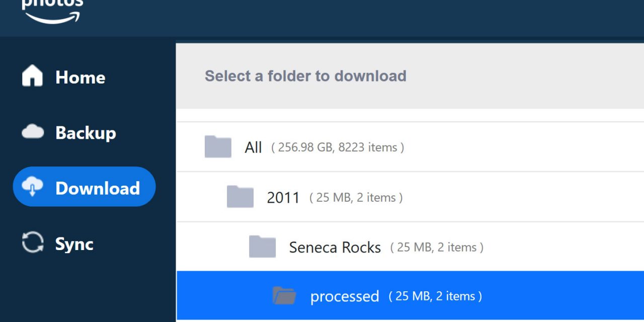Click the Seneca Rocks size details

[x=437, y=248]
